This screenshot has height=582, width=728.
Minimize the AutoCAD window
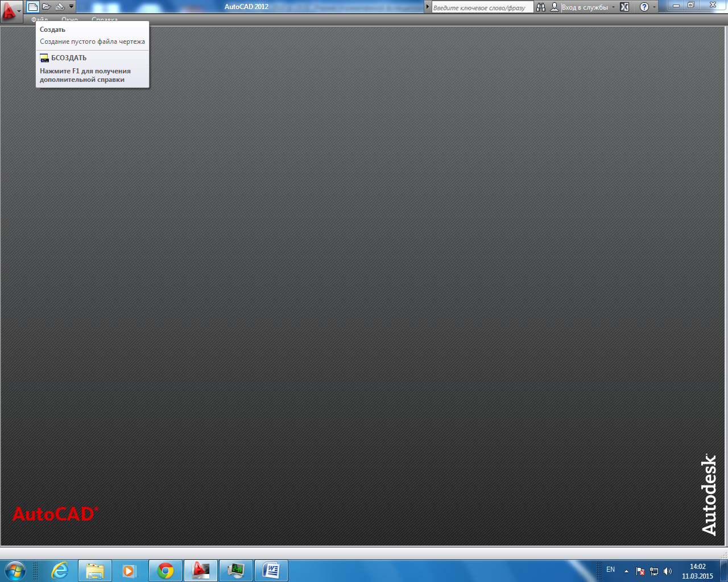[x=676, y=6]
